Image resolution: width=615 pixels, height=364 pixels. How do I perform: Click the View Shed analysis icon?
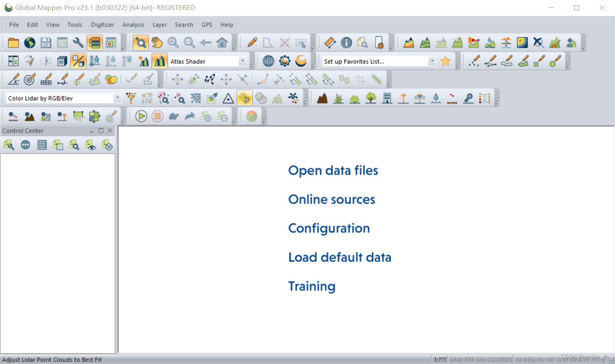pyautogui.click(x=474, y=42)
